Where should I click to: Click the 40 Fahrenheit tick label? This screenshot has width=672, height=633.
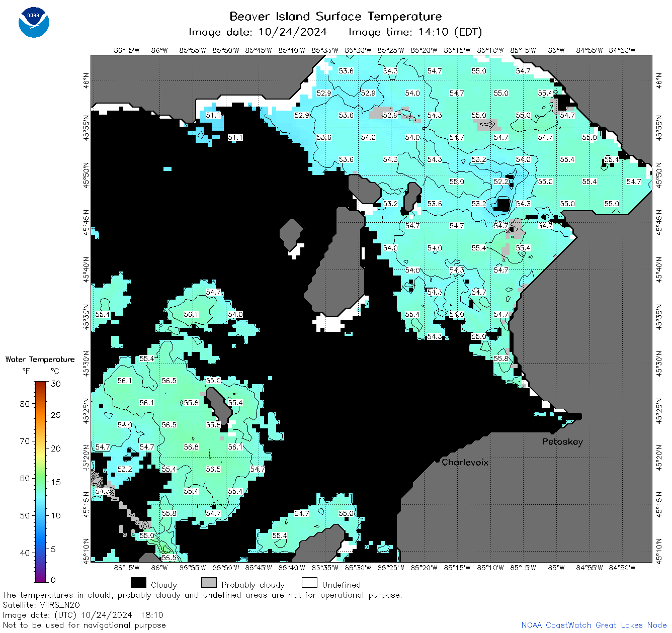coord(25,553)
